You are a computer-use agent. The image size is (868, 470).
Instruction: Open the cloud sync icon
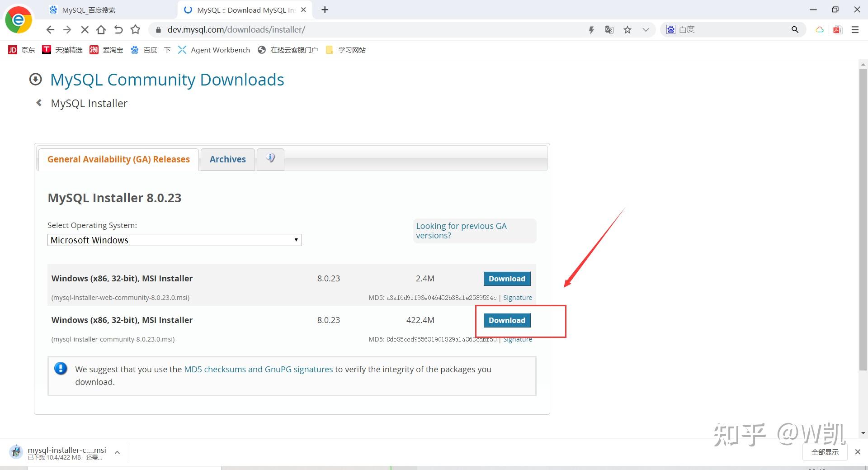[x=819, y=30]
